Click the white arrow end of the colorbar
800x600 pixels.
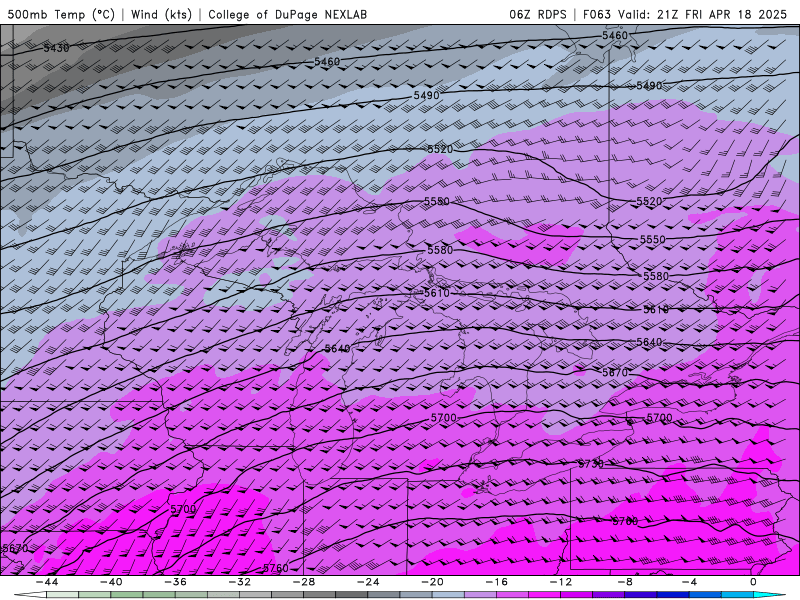point(30,595)
